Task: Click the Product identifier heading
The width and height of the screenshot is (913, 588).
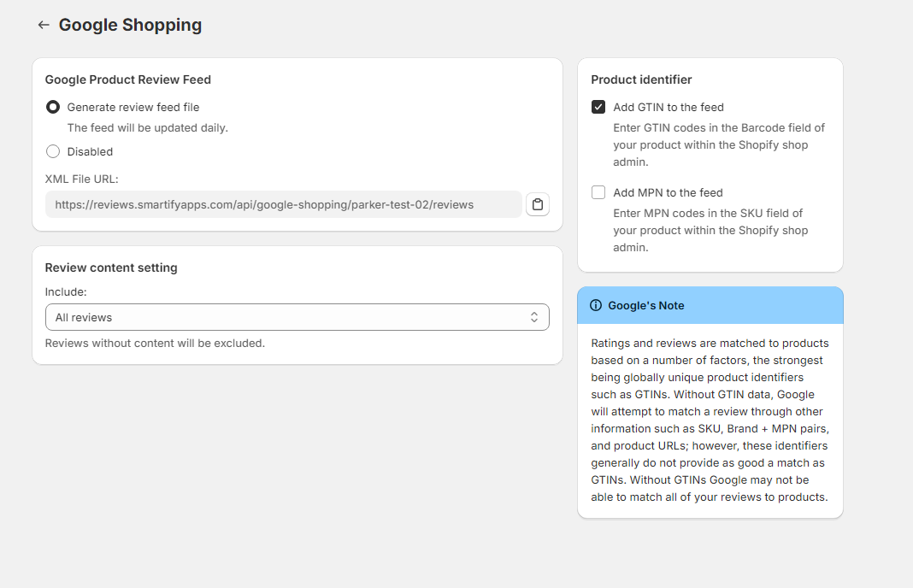Action: click(641, 79)
